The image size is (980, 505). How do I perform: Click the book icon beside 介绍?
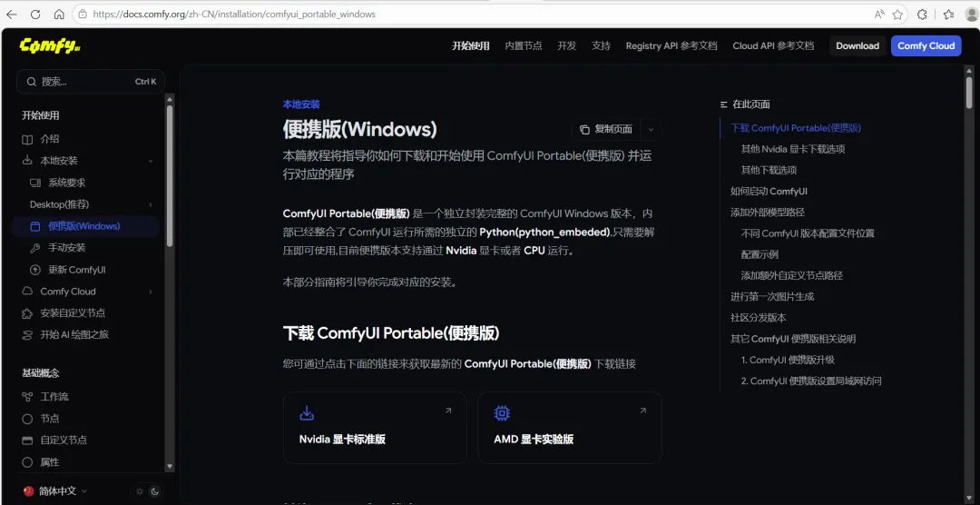tap(27, 139)
